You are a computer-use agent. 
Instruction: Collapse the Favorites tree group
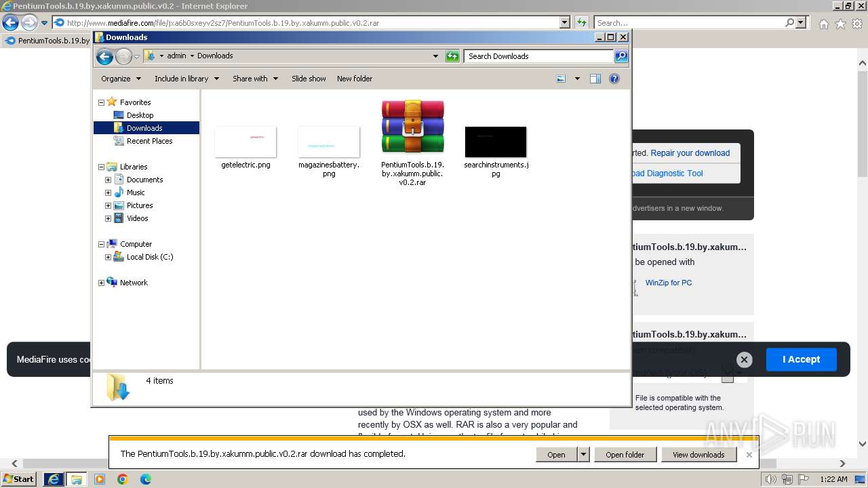(101, 102)
